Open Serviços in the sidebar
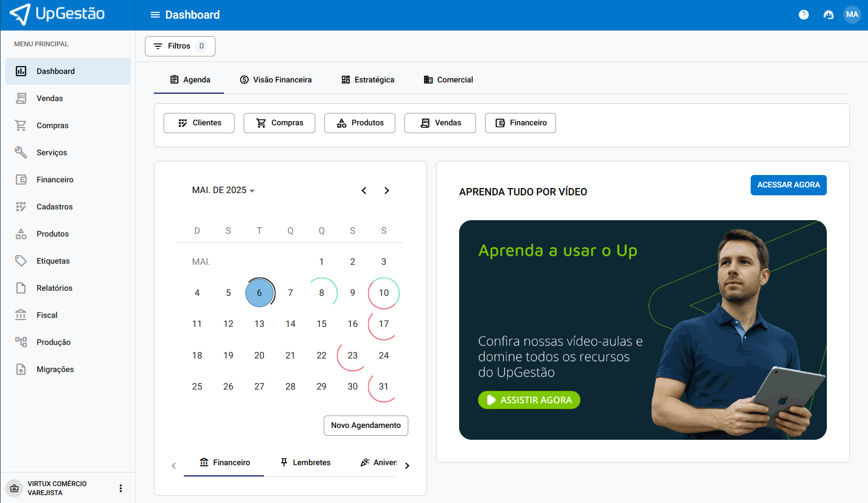Screen dimensions: 868x503 coord(52,152)
